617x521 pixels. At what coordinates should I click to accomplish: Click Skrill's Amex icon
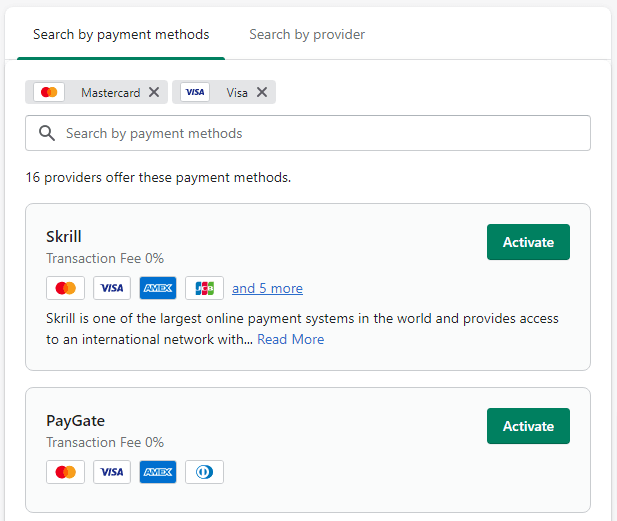coord(158,288)
